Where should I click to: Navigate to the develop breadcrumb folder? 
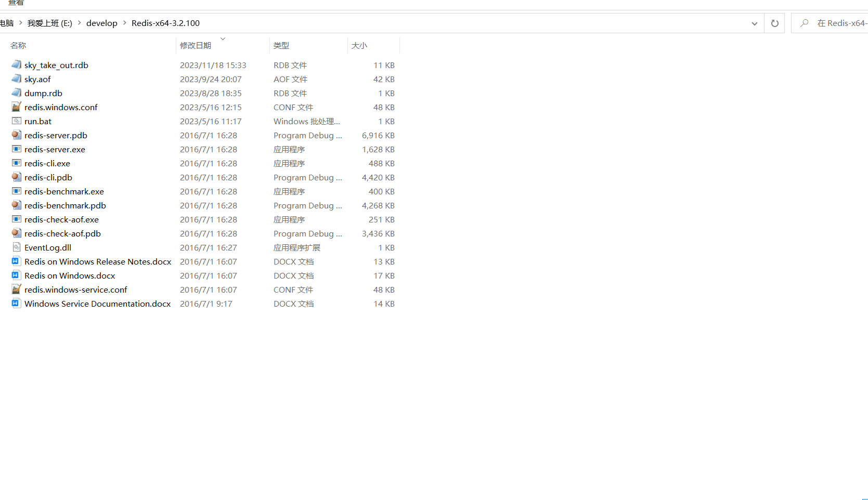pos(102,23)
